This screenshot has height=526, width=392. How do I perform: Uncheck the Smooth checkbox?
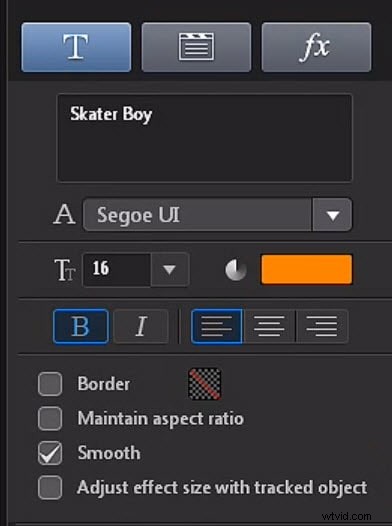(50, 453)
